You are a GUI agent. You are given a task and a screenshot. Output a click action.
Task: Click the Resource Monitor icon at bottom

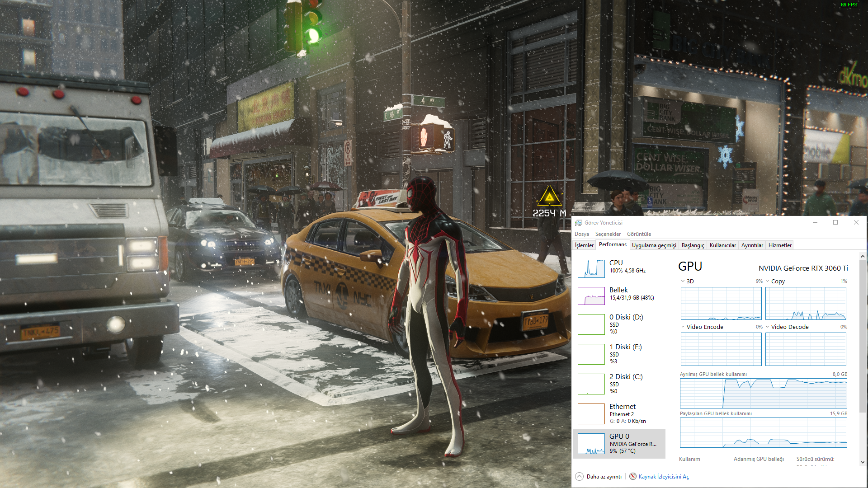633,476
